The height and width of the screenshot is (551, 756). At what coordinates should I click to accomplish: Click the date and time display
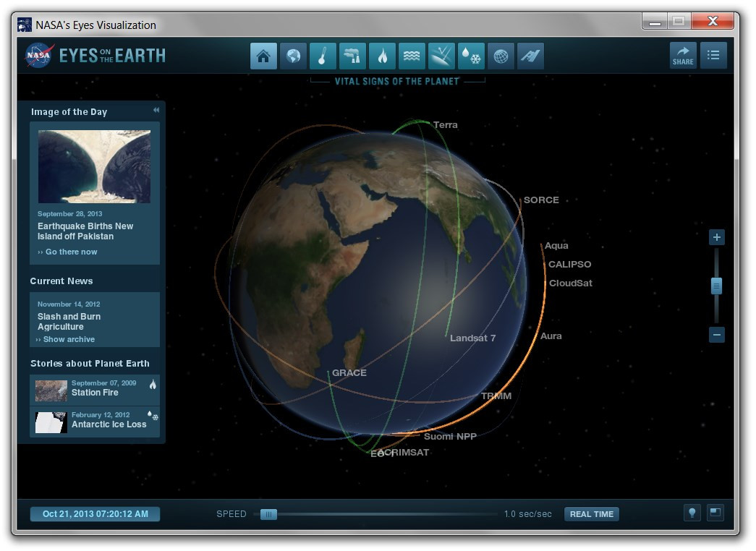click(x=95, y=514)
